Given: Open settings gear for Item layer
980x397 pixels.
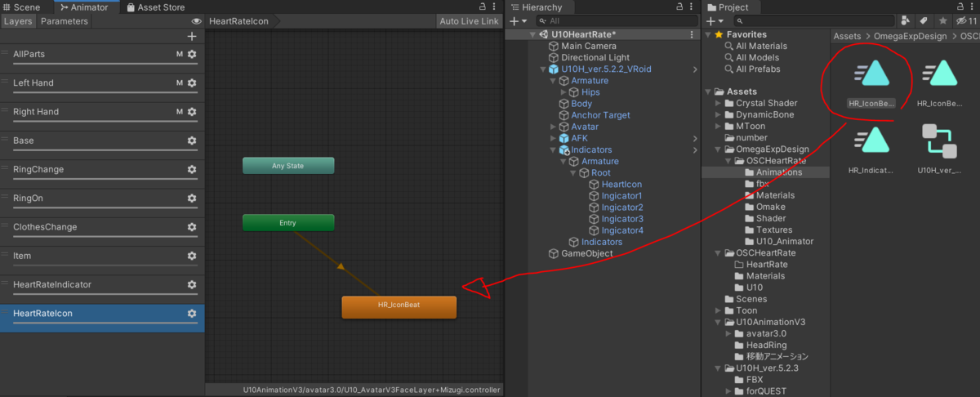Looking at the screenshot, I should tap(192, 256).
